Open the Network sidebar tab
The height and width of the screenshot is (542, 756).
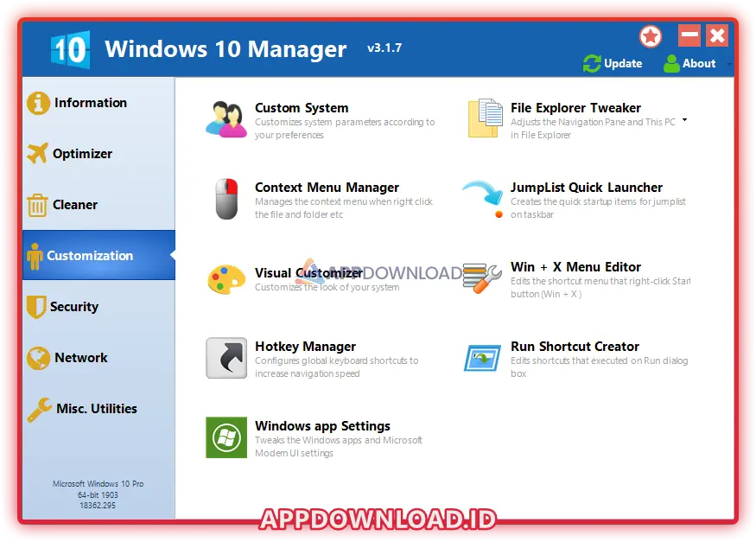80,358
